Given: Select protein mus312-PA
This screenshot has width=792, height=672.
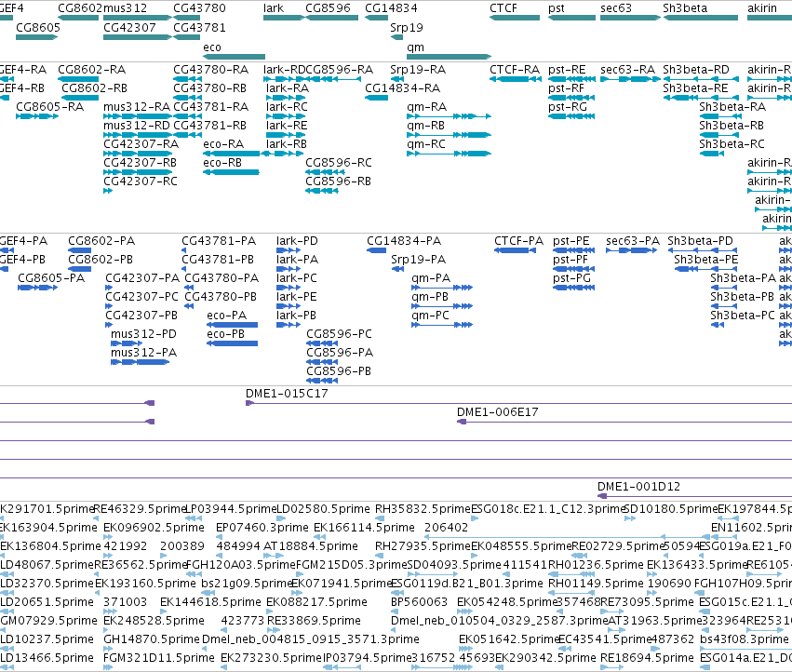Looking at the screenshot, I should pos(140,362).
